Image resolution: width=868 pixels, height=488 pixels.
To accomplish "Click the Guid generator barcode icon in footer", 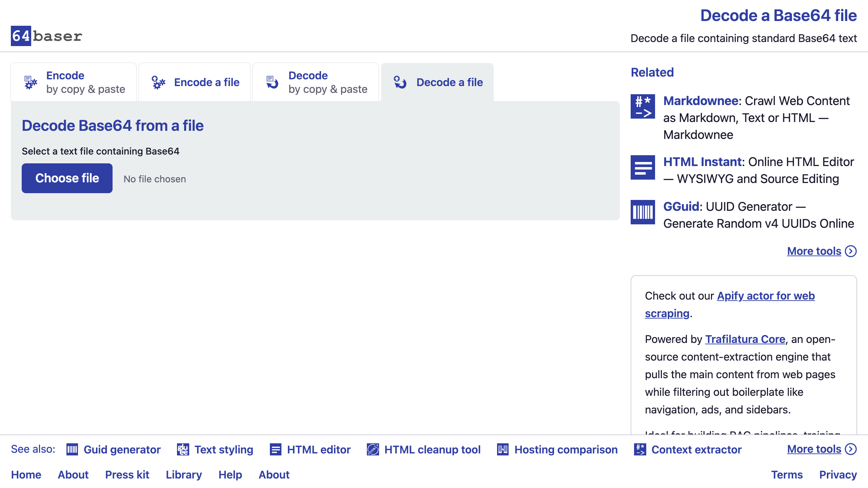I will click(72, 450).
